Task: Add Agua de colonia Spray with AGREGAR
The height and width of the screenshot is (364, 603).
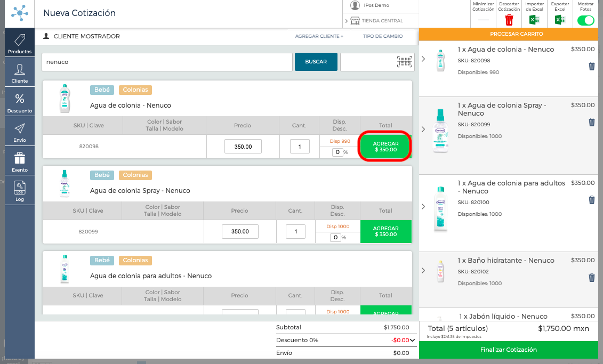Action: tap(385, 231)
